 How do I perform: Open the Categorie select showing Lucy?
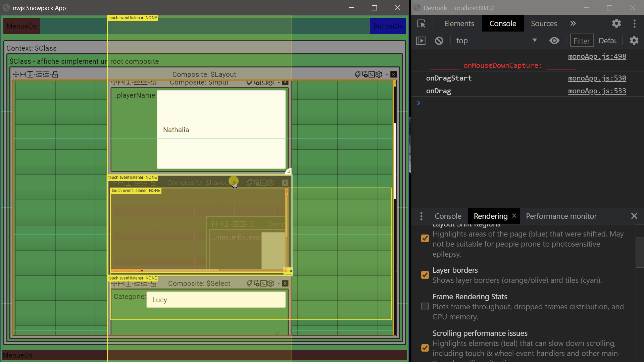click(x=216, y=300)
